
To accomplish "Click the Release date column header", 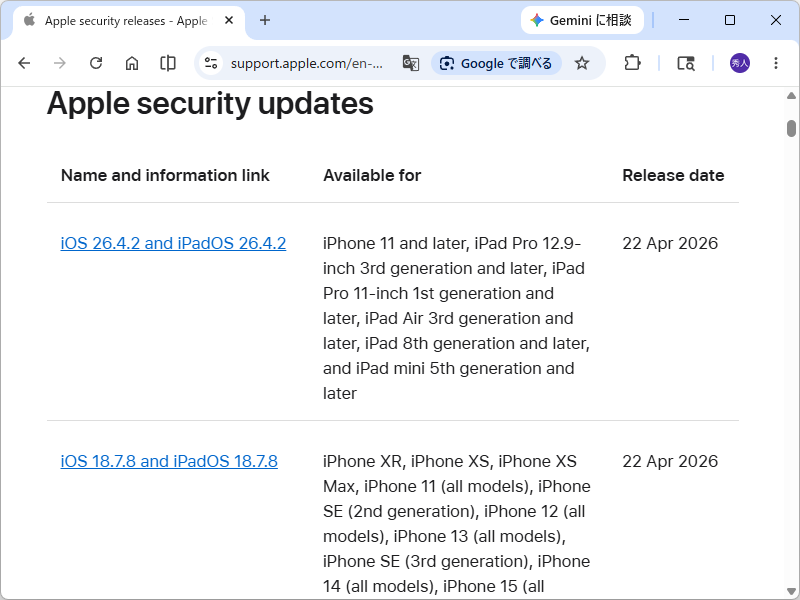I will [673, 176].
